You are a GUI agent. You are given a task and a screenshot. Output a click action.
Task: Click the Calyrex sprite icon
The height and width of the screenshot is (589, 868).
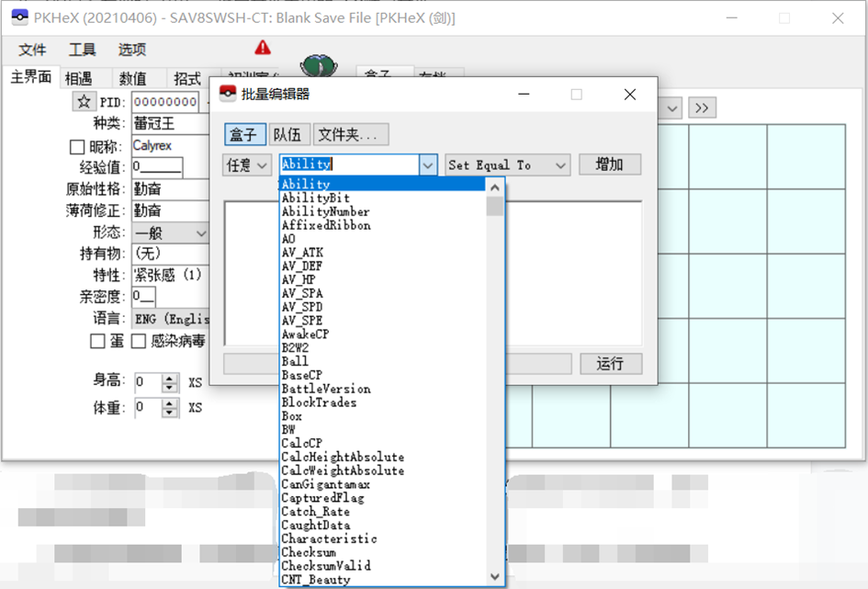point(319,65)
